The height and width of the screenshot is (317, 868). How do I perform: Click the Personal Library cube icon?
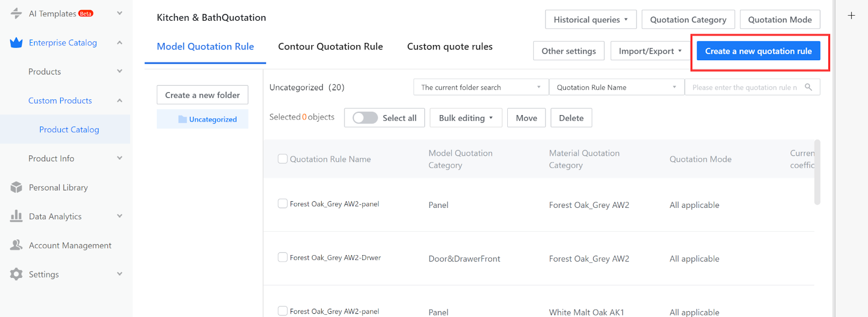pyautogui.click(x=16, y=187)
